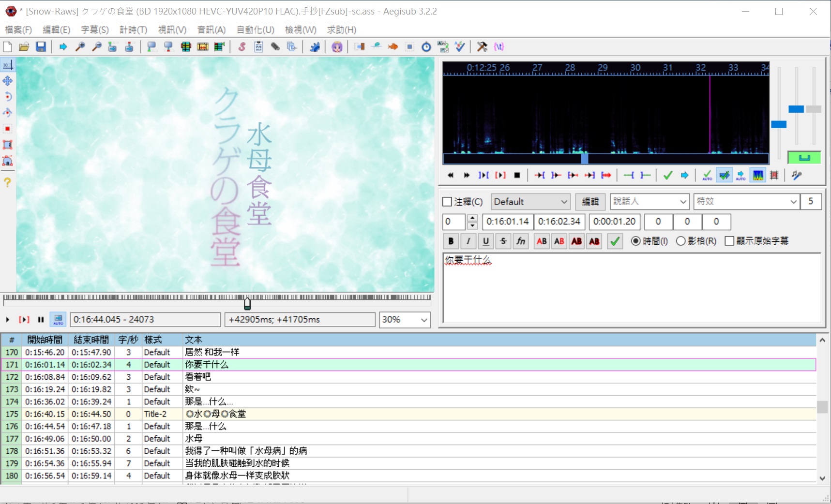Open the Styling Assistant purple-haired icon

click(337, 47)
